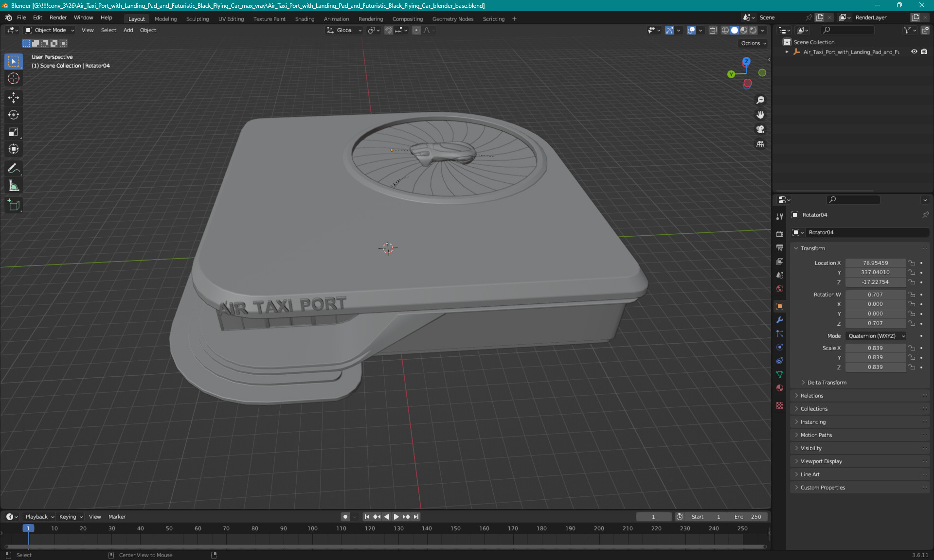Switch to Material Preview shading

point(744,30)
